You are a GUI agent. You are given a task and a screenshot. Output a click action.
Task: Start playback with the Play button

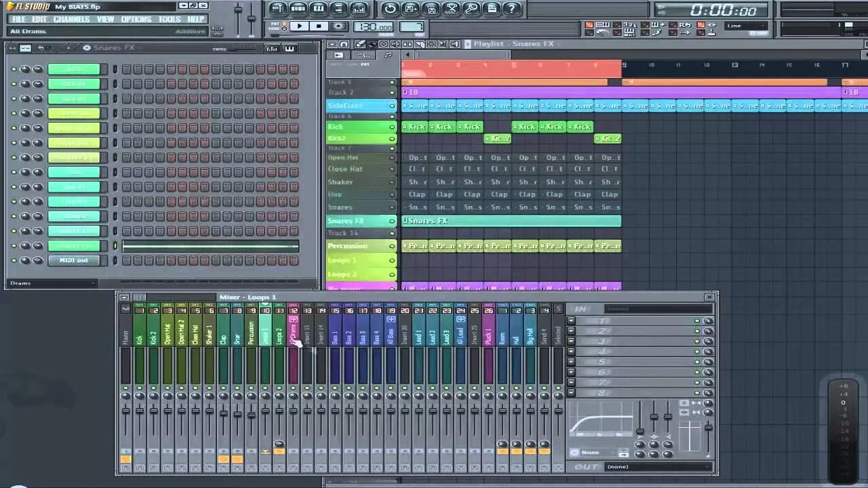(x=299, y=26)
